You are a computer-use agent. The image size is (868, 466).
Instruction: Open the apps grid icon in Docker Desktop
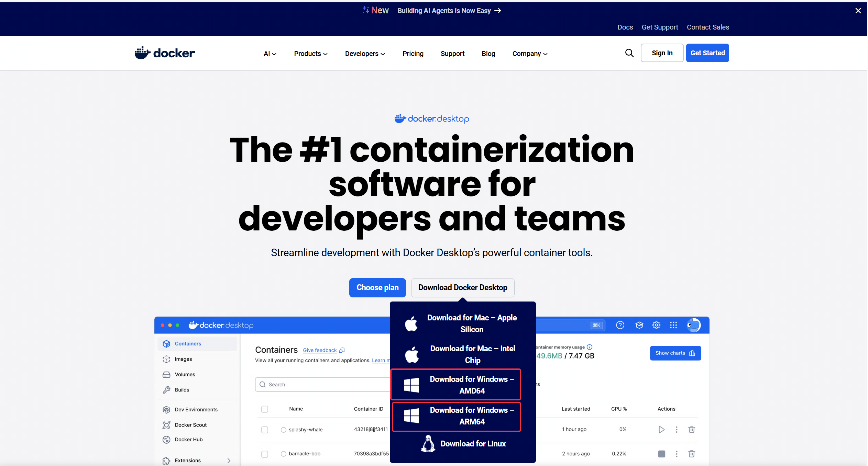point(673,325)
